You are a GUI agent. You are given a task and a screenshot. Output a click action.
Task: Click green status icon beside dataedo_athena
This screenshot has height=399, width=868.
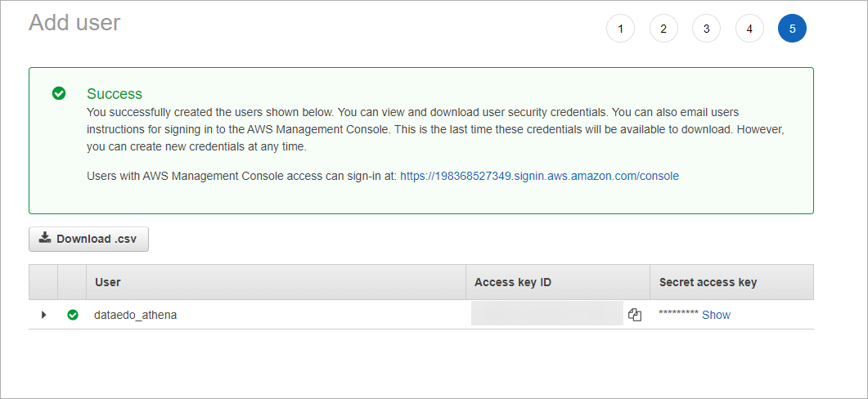[x=73, y=315]
